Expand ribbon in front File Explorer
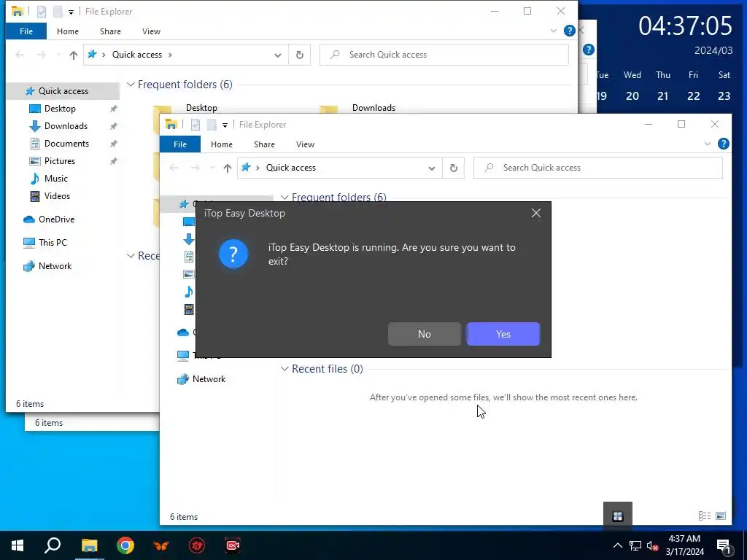This screenshot has width=747, height=560. pyautogui.click(x=708, y=144)
